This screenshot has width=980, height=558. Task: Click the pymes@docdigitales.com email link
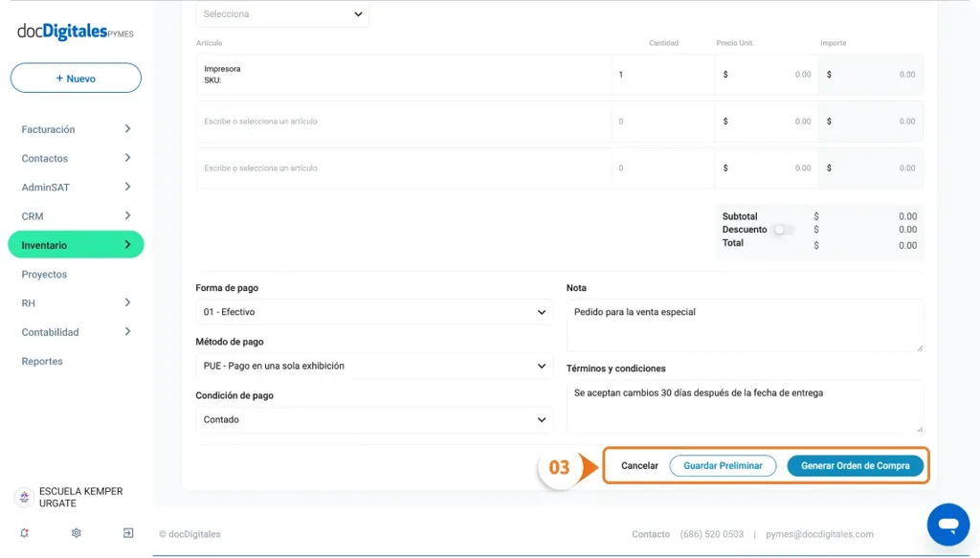818,534
